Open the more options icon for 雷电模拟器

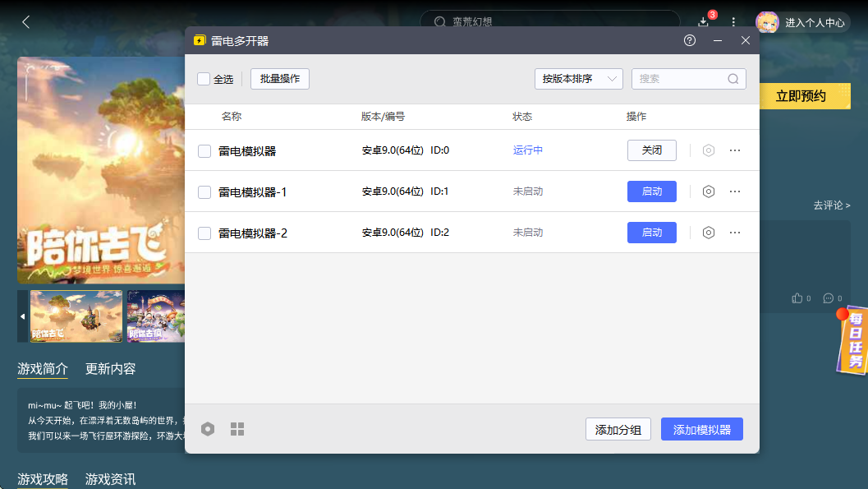click(x=734, y=150)
